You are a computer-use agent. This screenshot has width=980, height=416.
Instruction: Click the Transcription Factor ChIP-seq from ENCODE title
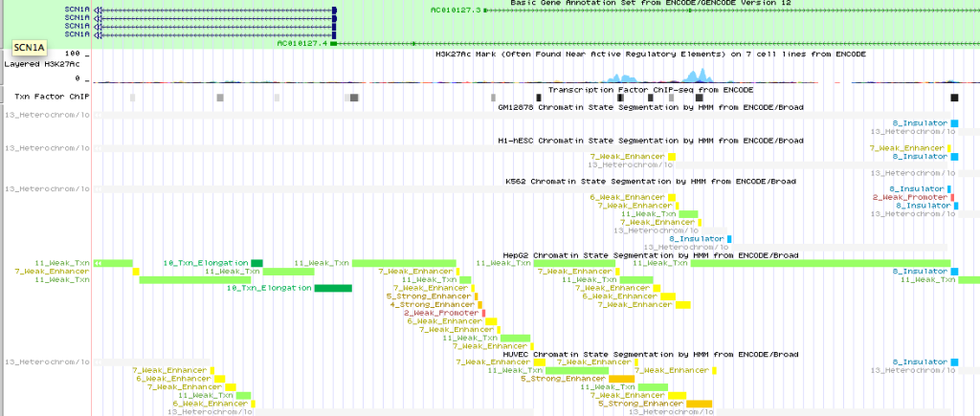tap(651, 90)
